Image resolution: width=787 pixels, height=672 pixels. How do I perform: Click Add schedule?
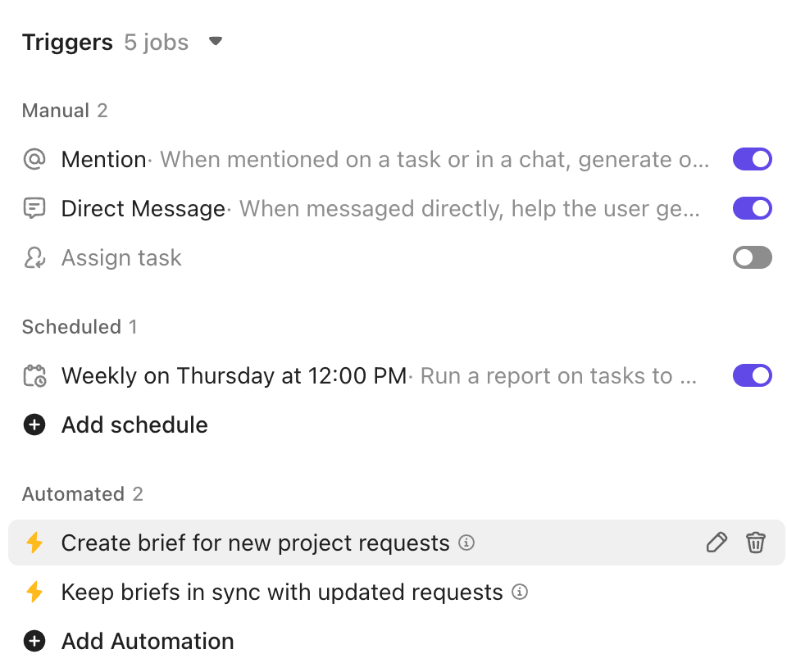click(x=134, y=425)
